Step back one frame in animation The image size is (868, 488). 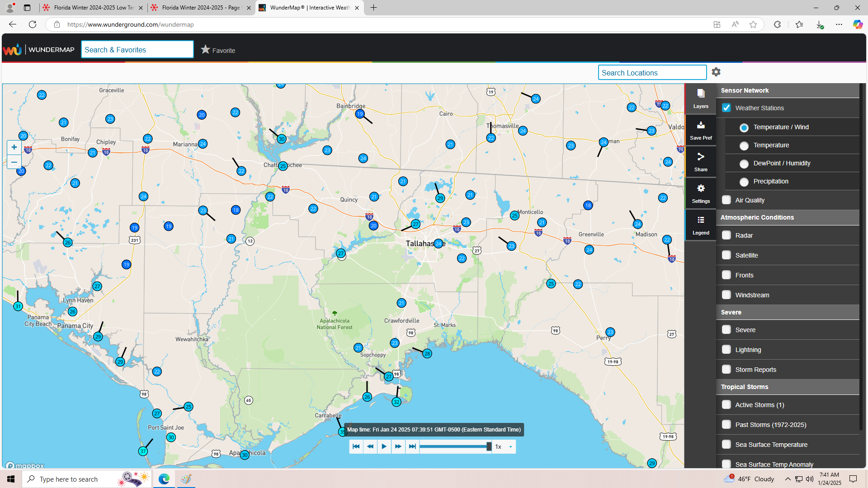[x=370, y=446]
